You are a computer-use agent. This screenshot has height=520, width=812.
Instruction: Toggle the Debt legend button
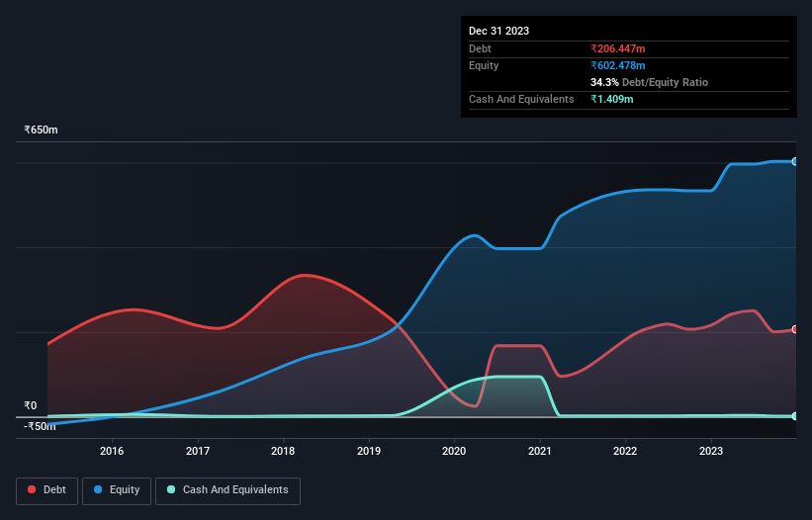(x=47, y=490)
